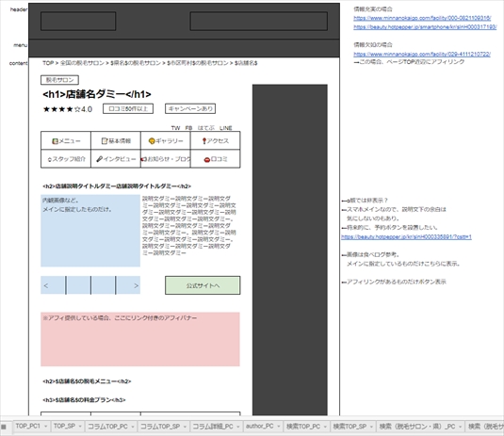The height and width of the screenshot is (436, 504).
Task: Open dropdown arrow on 検索TOP_SP tab
Action: [x=371, y=427]
